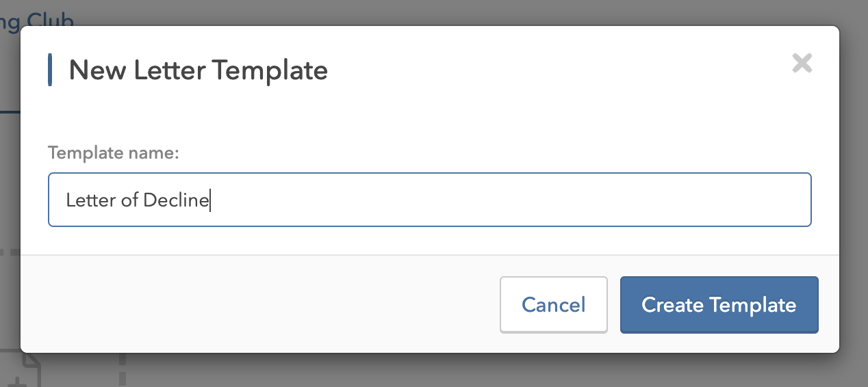Click the dashed placeholder border behind the dialog

tap(124, 370)
